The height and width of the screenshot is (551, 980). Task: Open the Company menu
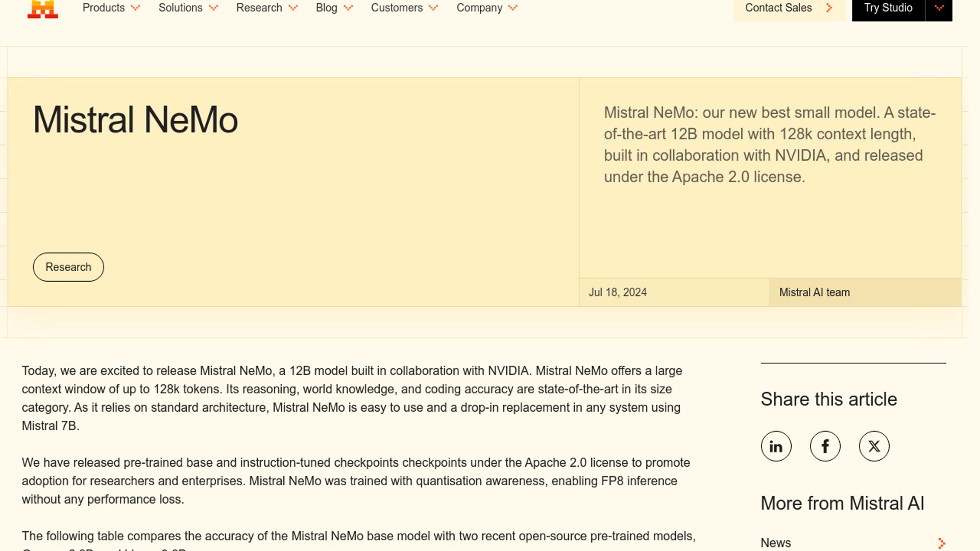click(479, 8)
